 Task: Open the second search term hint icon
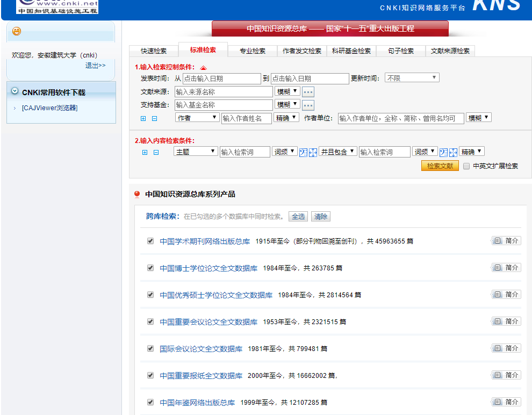tap(443, 152)
